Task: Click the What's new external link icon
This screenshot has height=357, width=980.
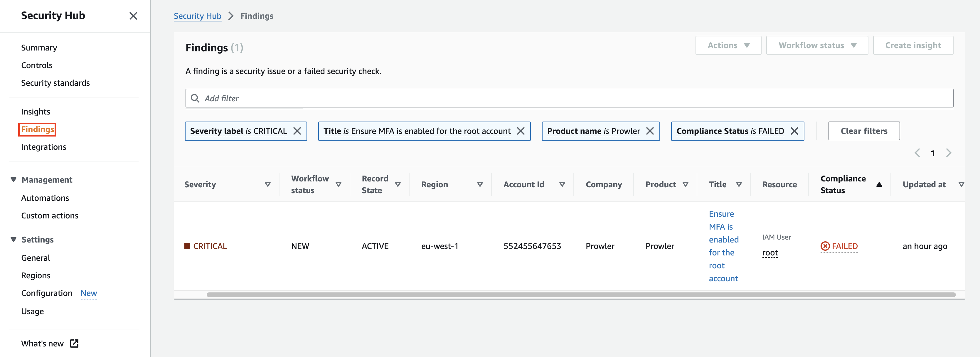Action: click(x=74, y=343)
